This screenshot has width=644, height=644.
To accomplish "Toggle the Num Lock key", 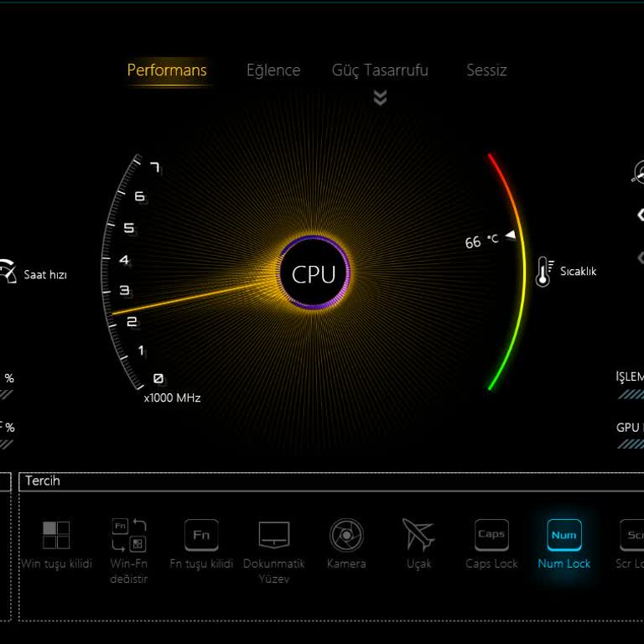I will 563,535.
